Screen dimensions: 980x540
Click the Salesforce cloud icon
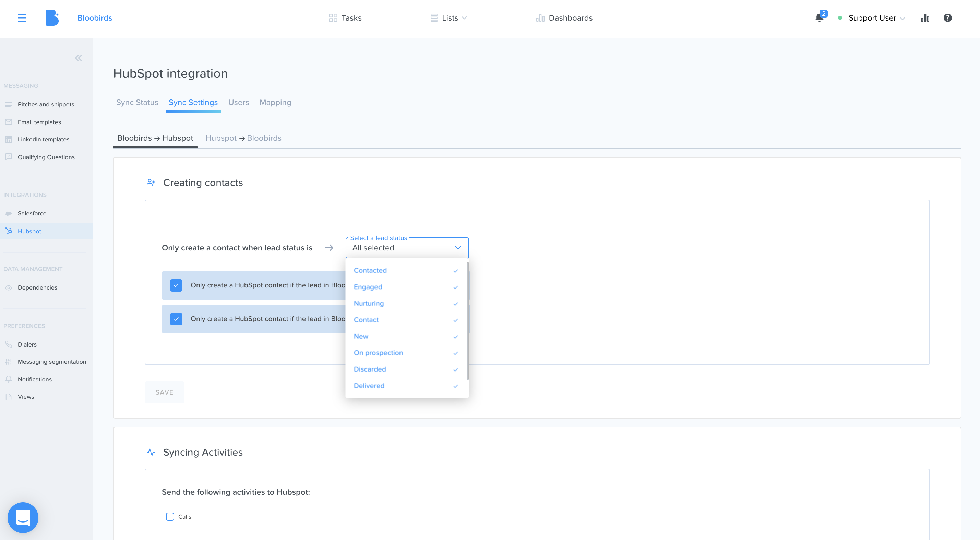pyautogui.click(x=8, y=213)
